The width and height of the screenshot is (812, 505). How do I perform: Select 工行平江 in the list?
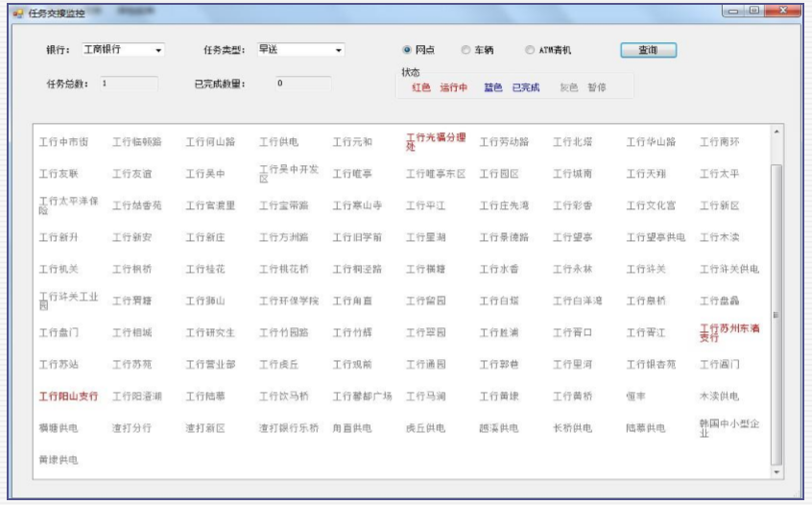pos(425,205)
